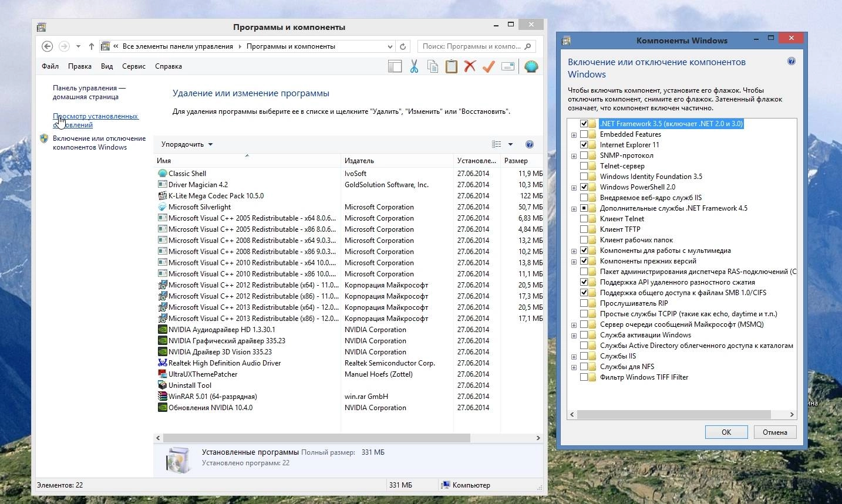Viewport: 842px width, 504px height.
Task: Open Classic Shell settings shell icon
Action: 531,66
